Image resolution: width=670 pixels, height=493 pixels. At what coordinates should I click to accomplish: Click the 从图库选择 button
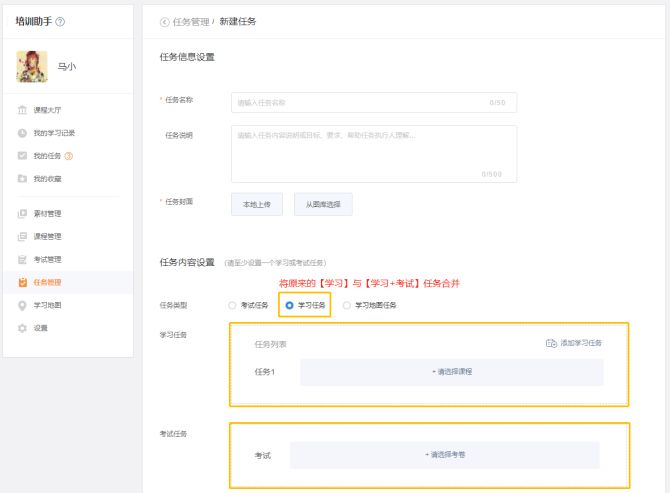coord(323,203)
